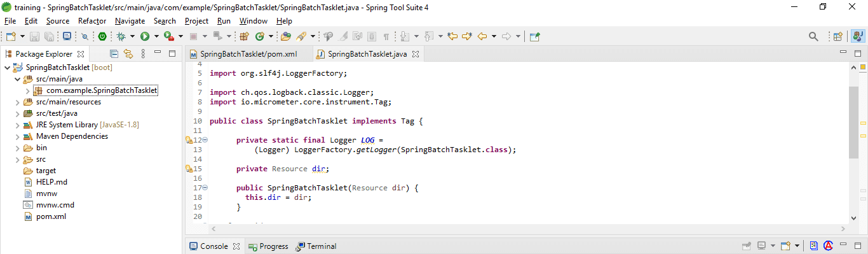Click the Last Edit Location icon
868x254 pixels.
453,36
